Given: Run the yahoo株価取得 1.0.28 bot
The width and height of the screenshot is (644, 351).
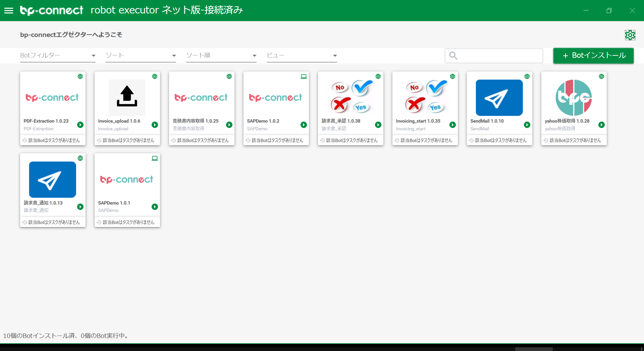Looking at the screenshot, I should (601, 125).
